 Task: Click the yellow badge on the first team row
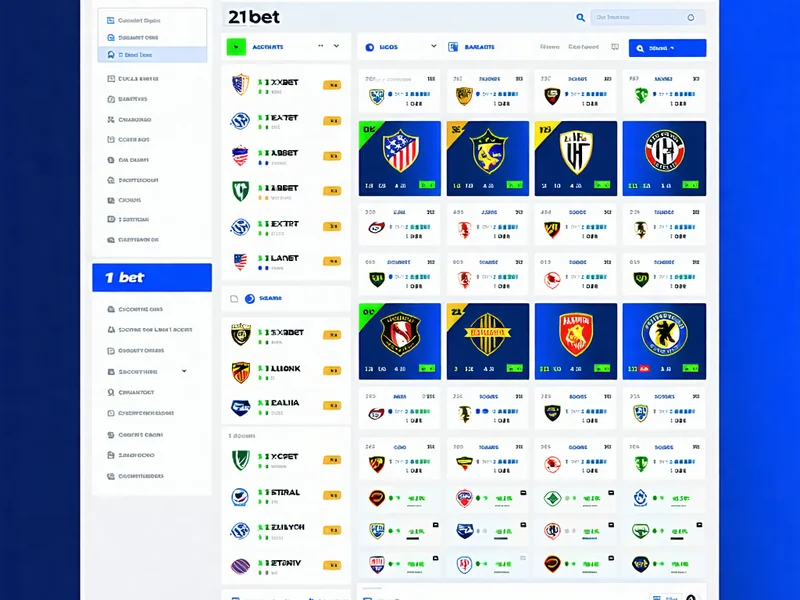click(x=332, y=85)
